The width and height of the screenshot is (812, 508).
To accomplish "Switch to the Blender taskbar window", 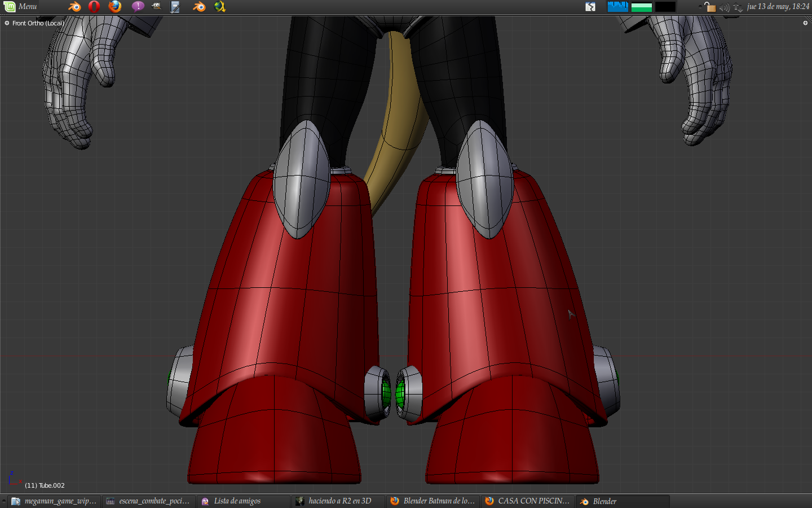I will [623, 501].
